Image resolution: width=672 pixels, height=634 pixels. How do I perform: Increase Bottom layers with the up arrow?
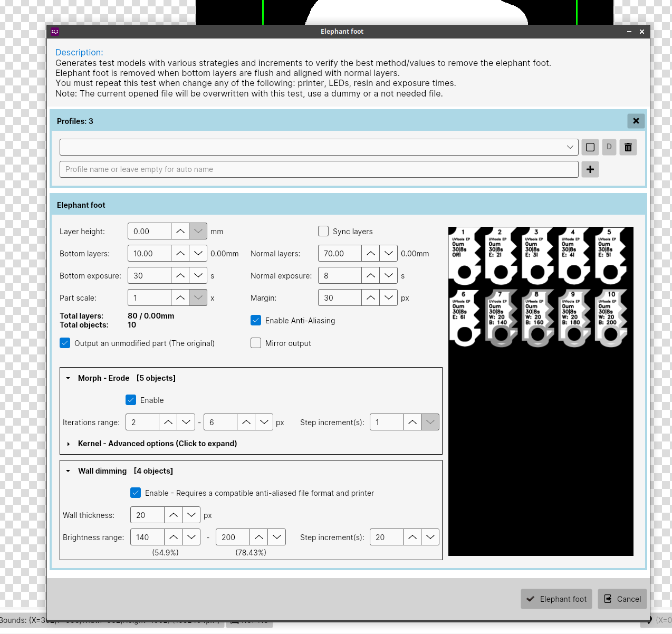[x=180, y=253]
